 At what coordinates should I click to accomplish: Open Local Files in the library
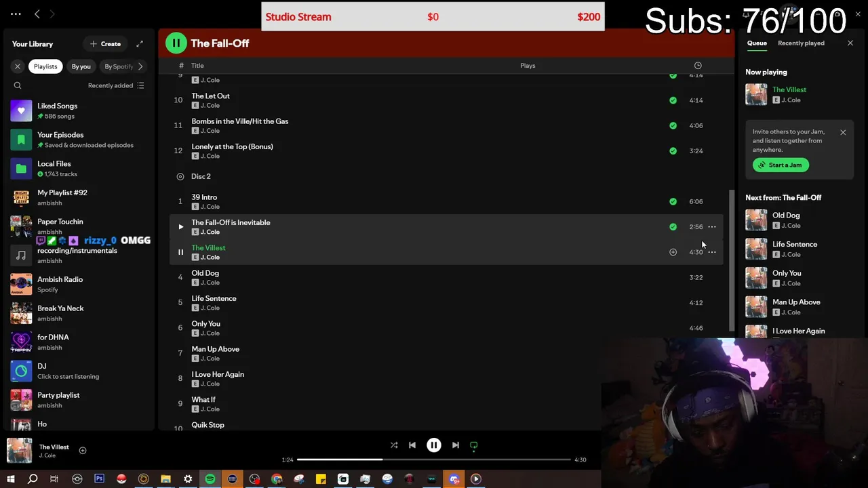79,169
